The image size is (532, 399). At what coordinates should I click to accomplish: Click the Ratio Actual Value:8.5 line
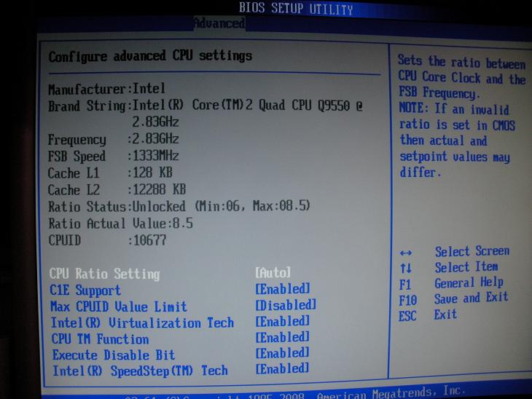coord(120,224)
